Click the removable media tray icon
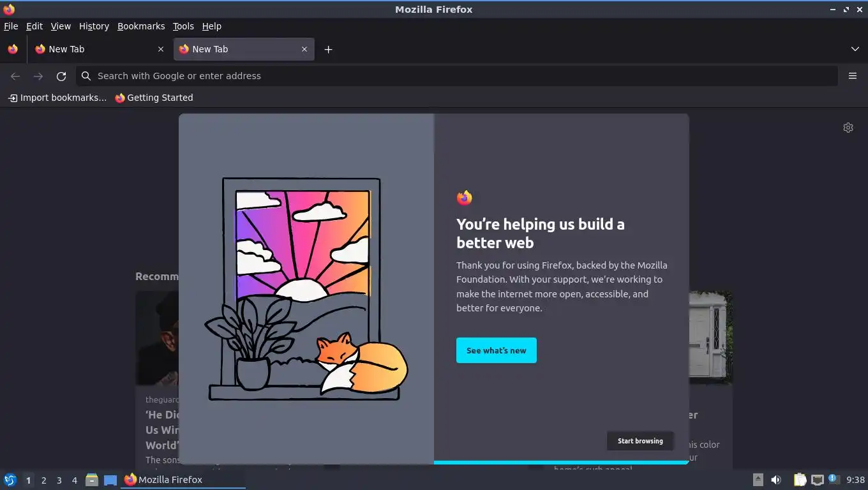This screenshot has height=490, width=868. (x=758, y=480)
